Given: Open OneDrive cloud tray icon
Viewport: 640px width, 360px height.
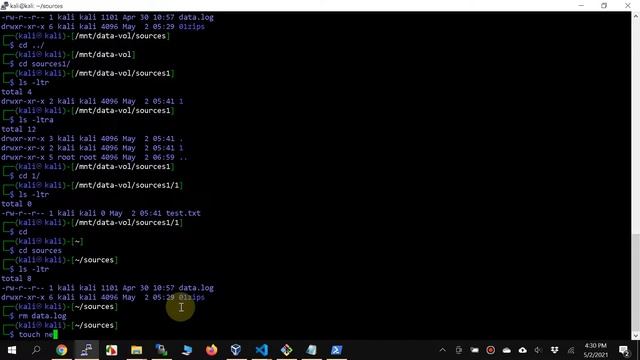Looking at the screenshot, I should click(507, 350).
